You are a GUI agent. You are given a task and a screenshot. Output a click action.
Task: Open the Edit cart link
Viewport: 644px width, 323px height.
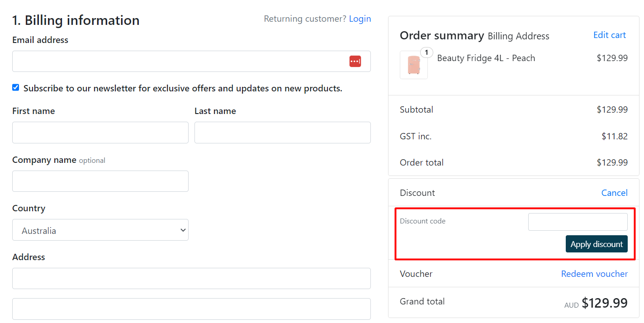610,35
